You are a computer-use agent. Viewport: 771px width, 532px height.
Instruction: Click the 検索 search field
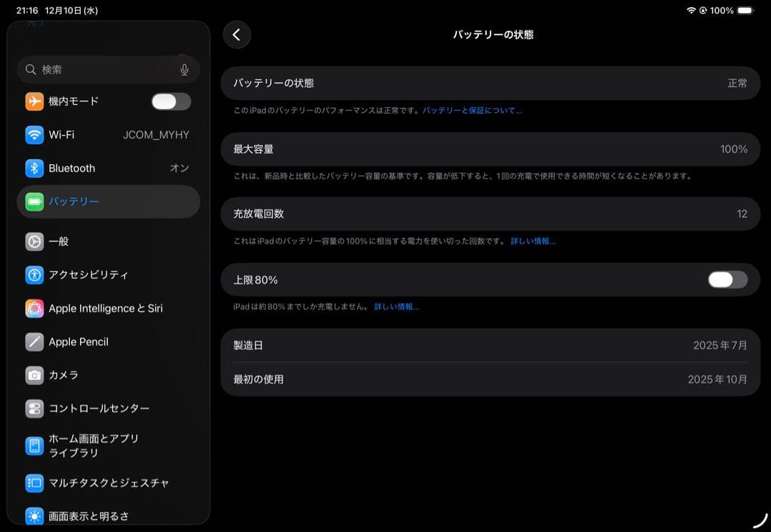tap(100, 69)
